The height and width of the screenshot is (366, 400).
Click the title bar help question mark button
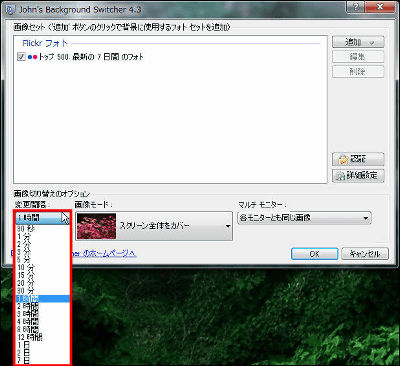tap(355, 7)
